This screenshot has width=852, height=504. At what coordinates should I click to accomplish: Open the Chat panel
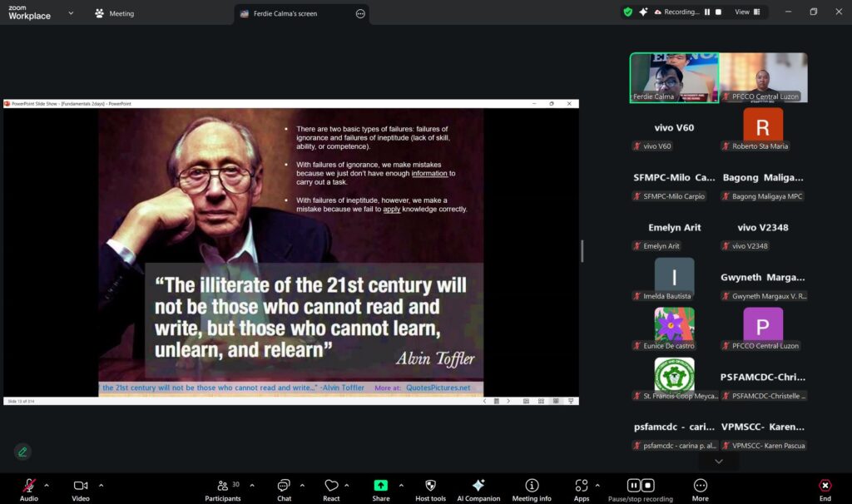coord(284,487)
